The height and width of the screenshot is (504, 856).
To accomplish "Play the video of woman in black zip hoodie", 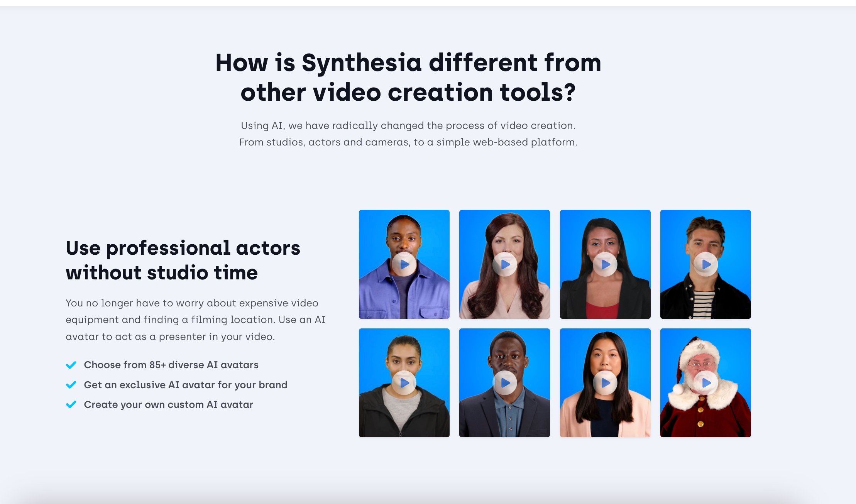I will 404,383.
